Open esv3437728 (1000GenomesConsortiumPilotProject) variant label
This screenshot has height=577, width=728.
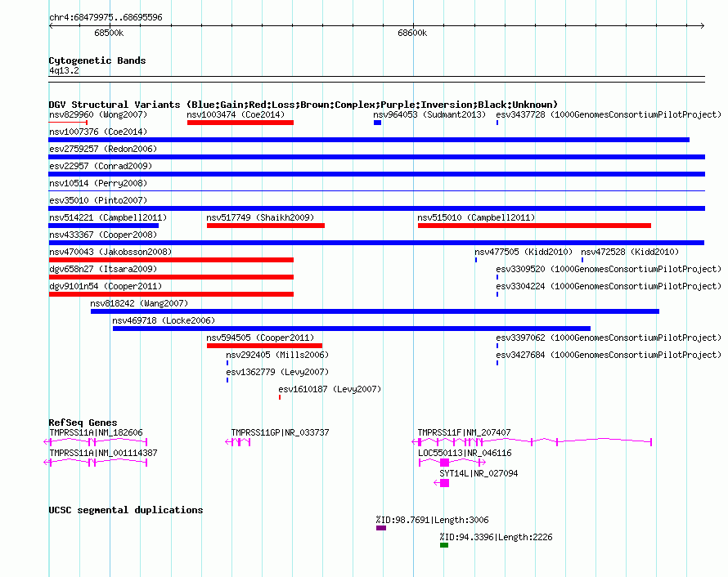coord(609,114)
